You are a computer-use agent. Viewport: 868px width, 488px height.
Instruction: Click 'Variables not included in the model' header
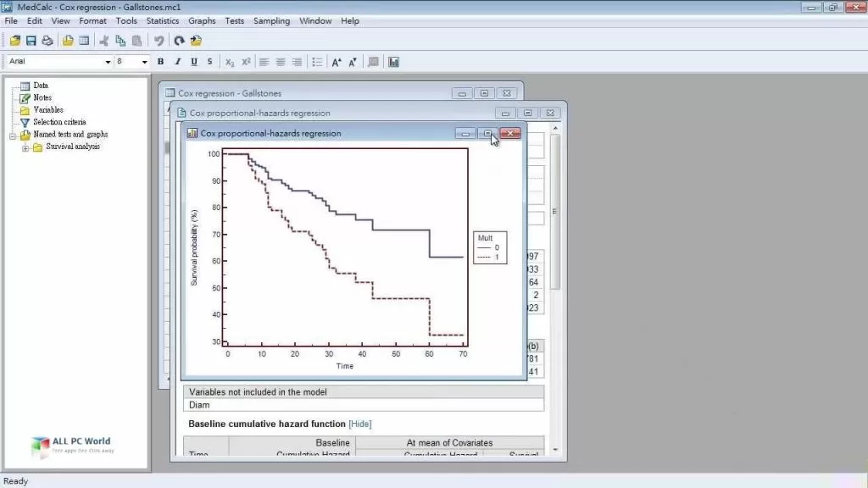click(364, 391)
